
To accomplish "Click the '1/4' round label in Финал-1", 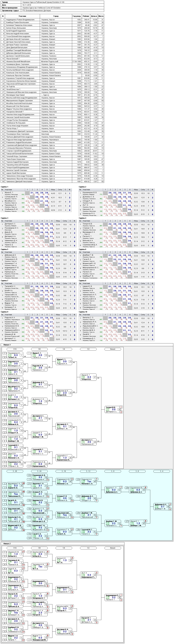I will [64, 349].
